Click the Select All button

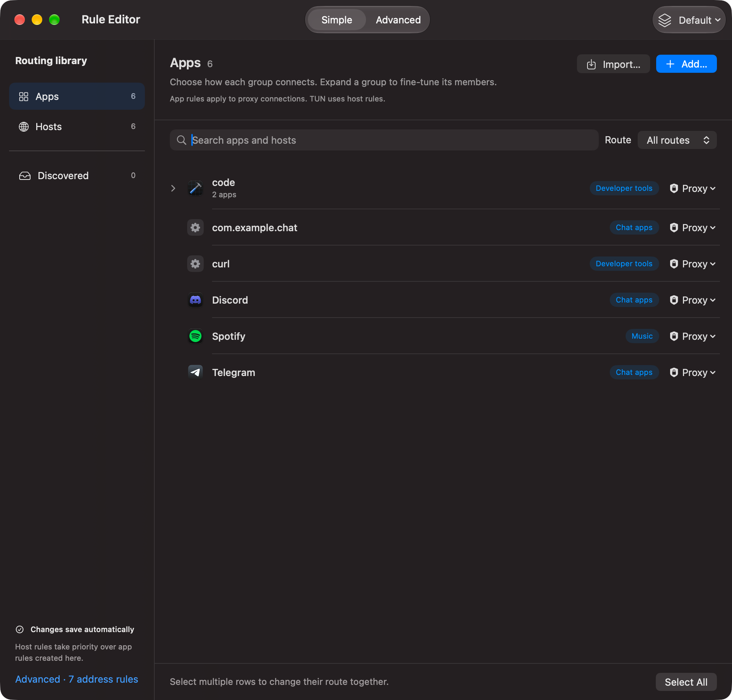[686, 682]
